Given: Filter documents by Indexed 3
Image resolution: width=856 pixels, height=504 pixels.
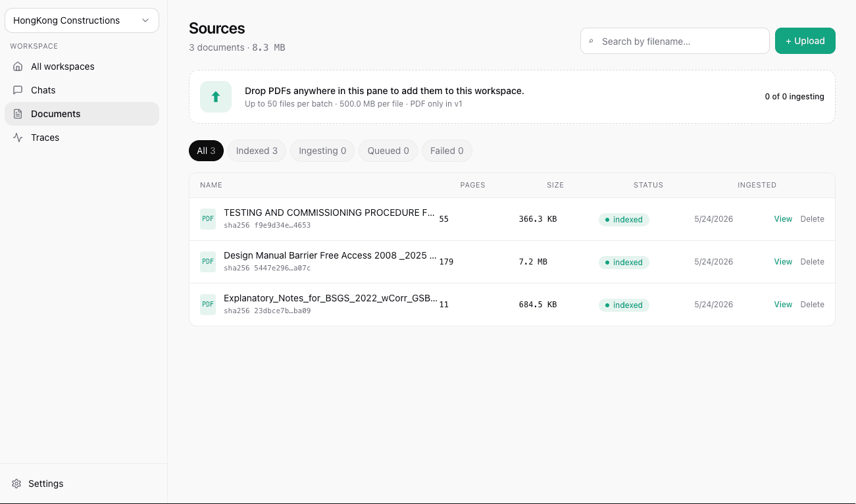Looking at the screenshot, I should (x=257, y=151).
